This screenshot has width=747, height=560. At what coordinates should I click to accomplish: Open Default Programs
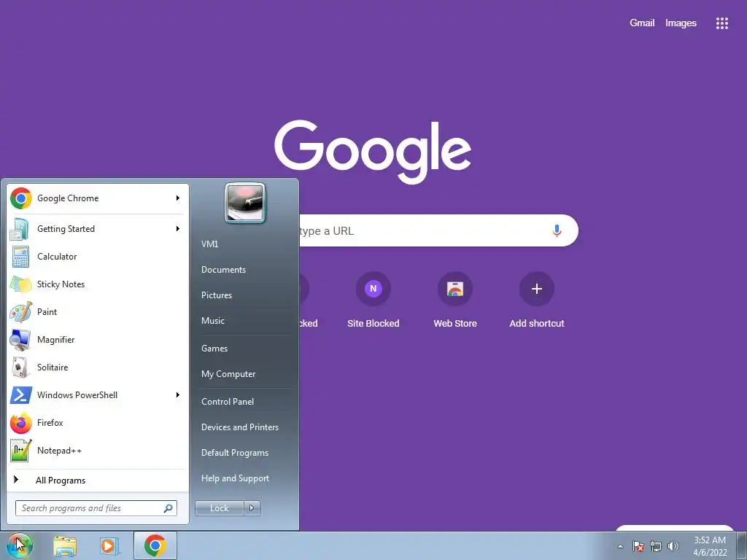coord(235,453)
